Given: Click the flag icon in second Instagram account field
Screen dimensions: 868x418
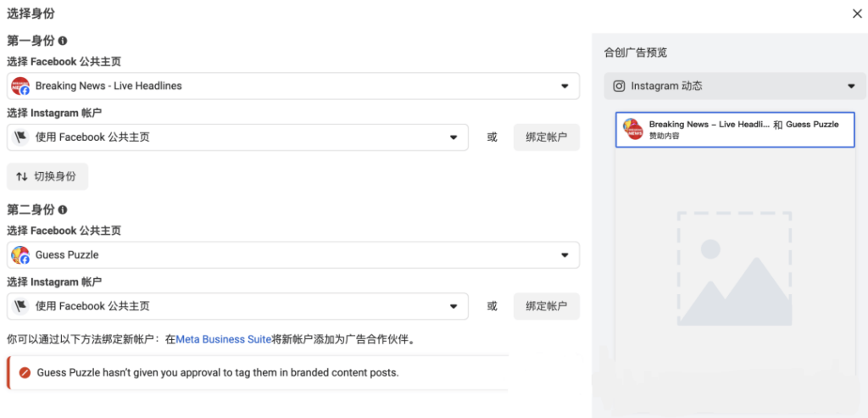Looking at the screenshot, I should (x=20, y=305).
